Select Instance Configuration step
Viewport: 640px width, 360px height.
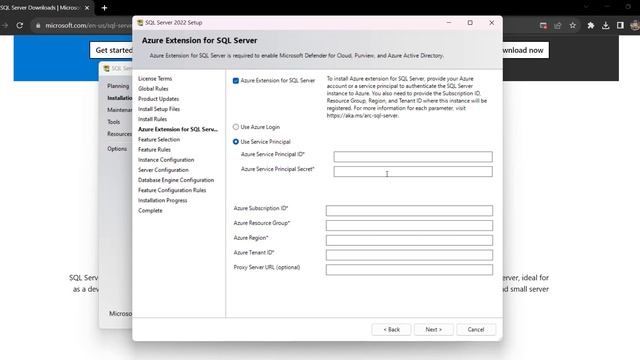[166, 160]
